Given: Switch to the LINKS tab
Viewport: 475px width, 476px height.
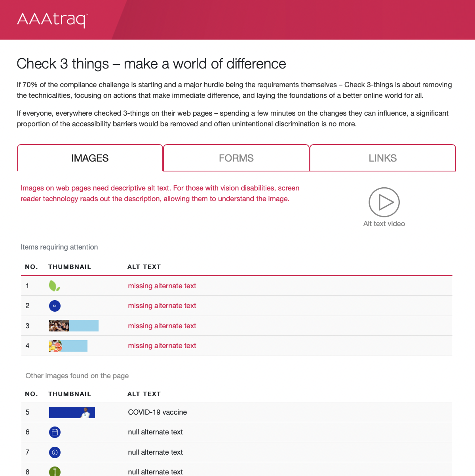Looking at the screenshot, I should click(383, 158).
